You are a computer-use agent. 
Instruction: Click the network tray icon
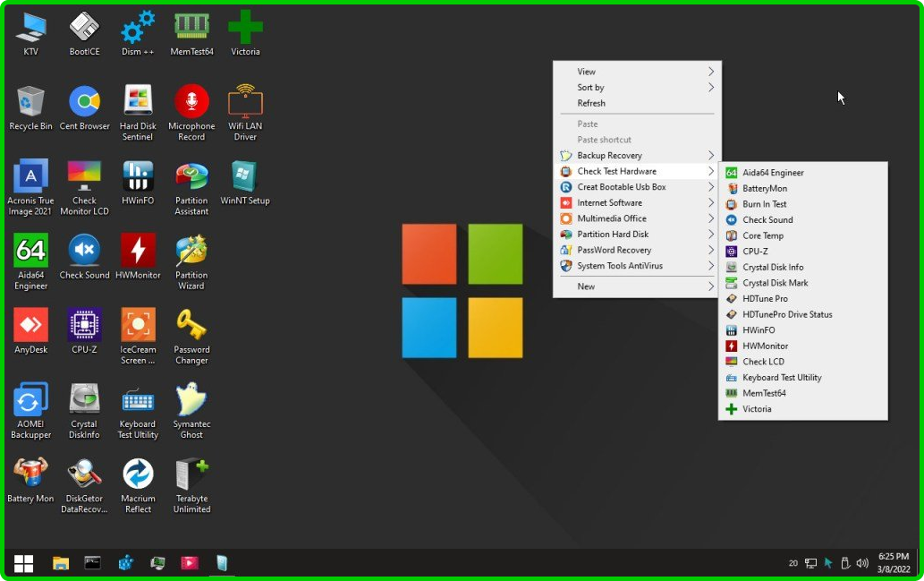click(x=811, y=563)
